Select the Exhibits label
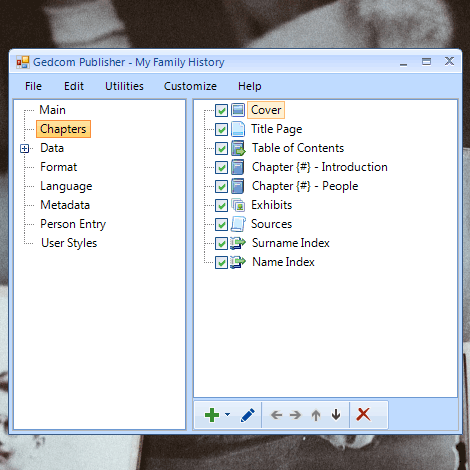The width and height of the screenshot is (470, 470). tap(272, 205)
